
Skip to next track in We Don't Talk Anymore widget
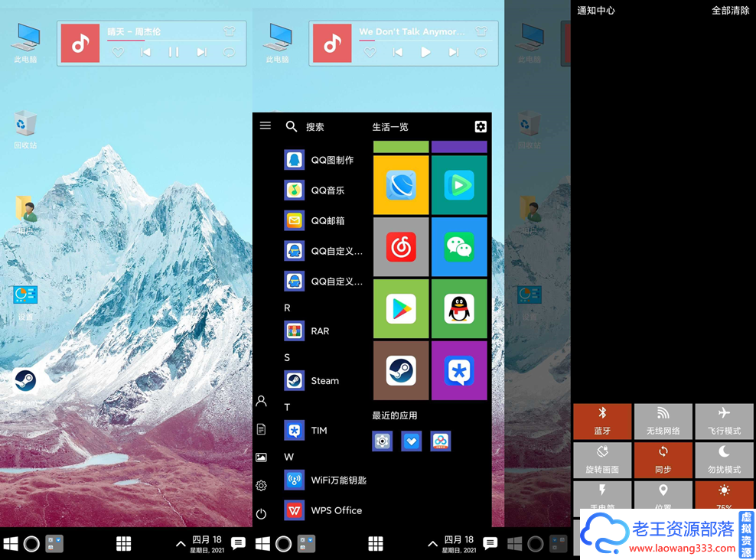click(453, 52)
